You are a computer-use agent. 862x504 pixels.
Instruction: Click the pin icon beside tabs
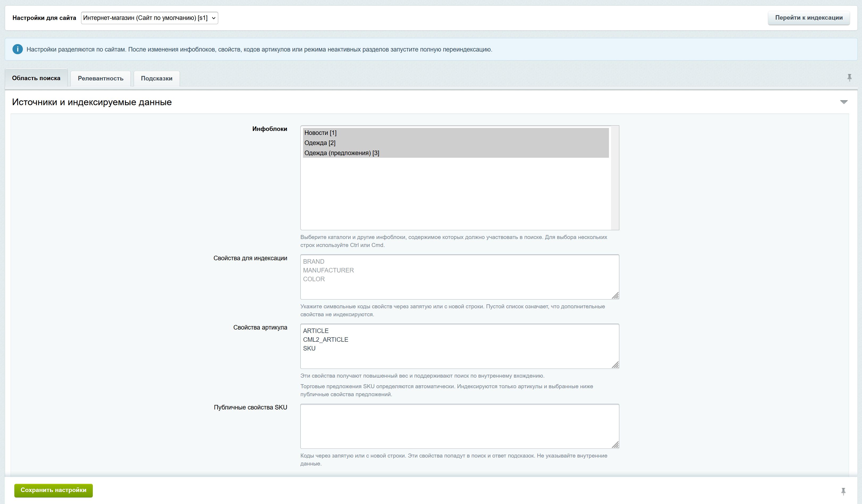849,78
